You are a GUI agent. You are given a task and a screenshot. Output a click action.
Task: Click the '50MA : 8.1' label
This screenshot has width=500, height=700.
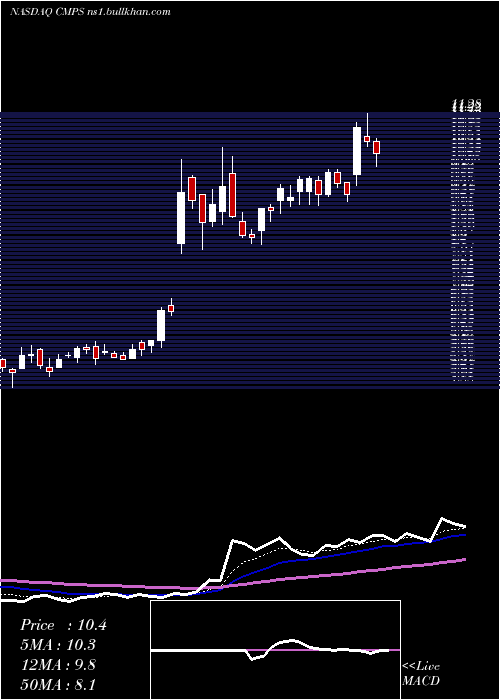tap(58, 684)
